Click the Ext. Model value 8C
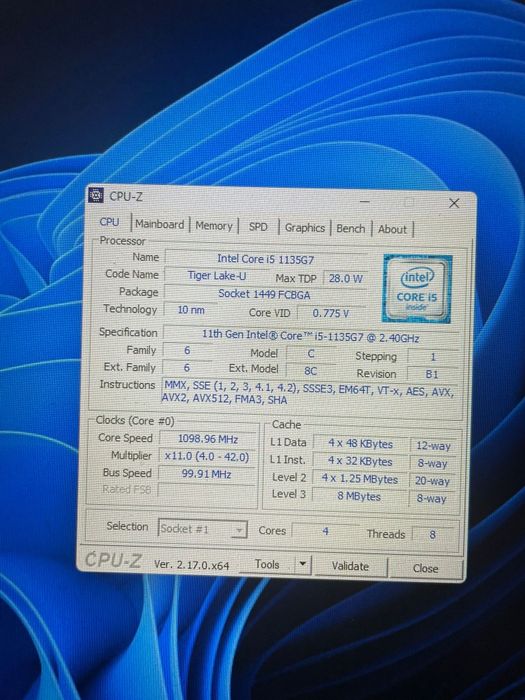 pyautogui.click(x=311, y=371)
